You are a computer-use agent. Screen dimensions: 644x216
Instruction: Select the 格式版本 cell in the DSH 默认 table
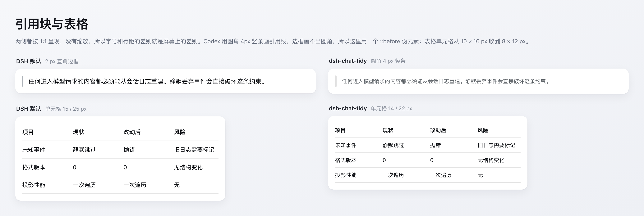pos(34,167)
